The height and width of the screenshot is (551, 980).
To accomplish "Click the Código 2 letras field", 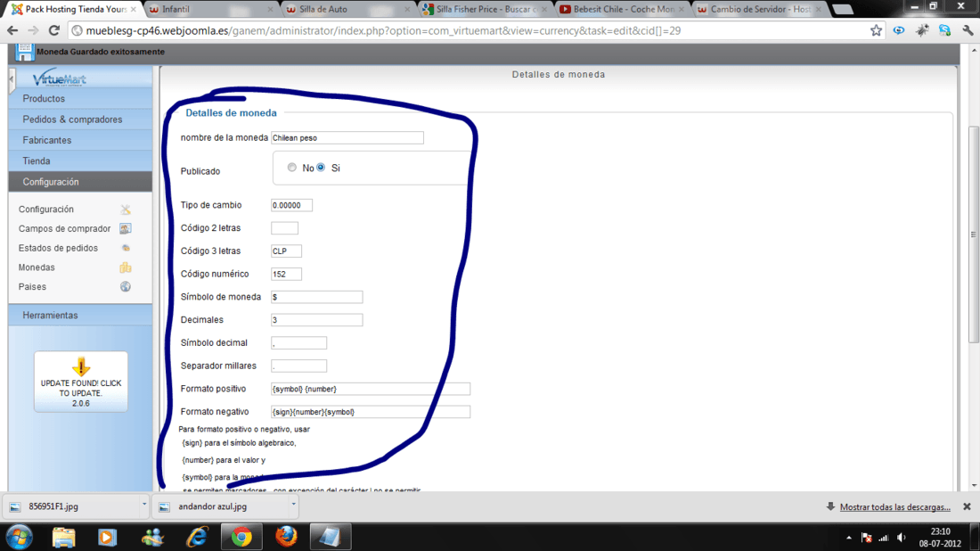I will [285, 228].
